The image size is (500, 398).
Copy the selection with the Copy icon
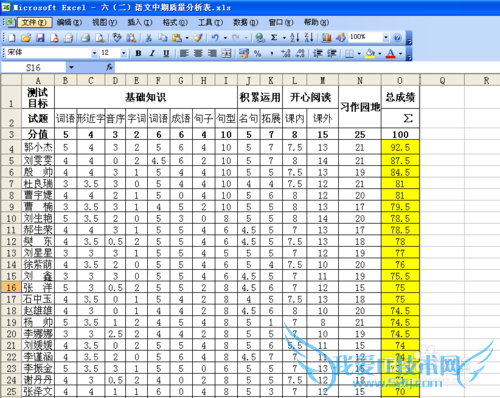click(163, 38)
